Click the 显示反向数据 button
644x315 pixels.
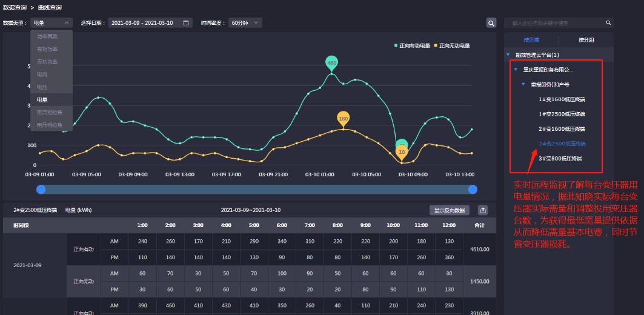(x=450, y=210)
